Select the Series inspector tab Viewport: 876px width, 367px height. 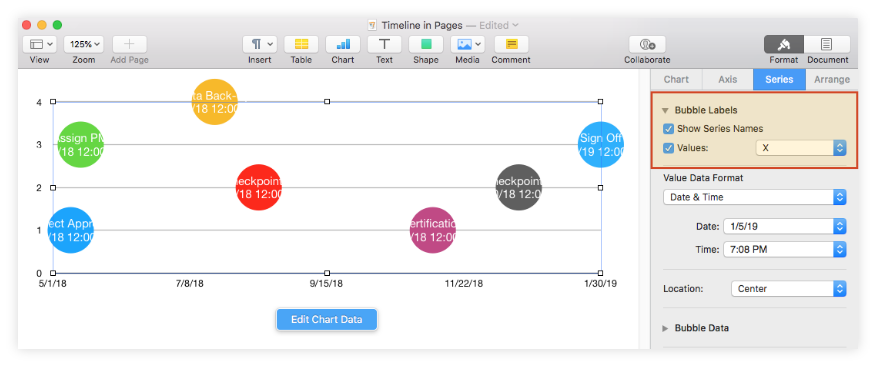click(779, 79)
